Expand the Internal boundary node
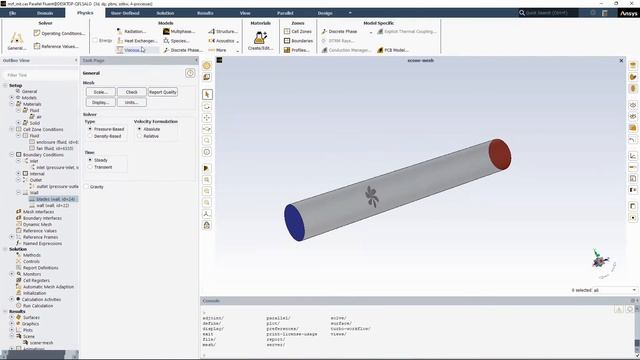 pyautogui.click(x=18, y=173)
